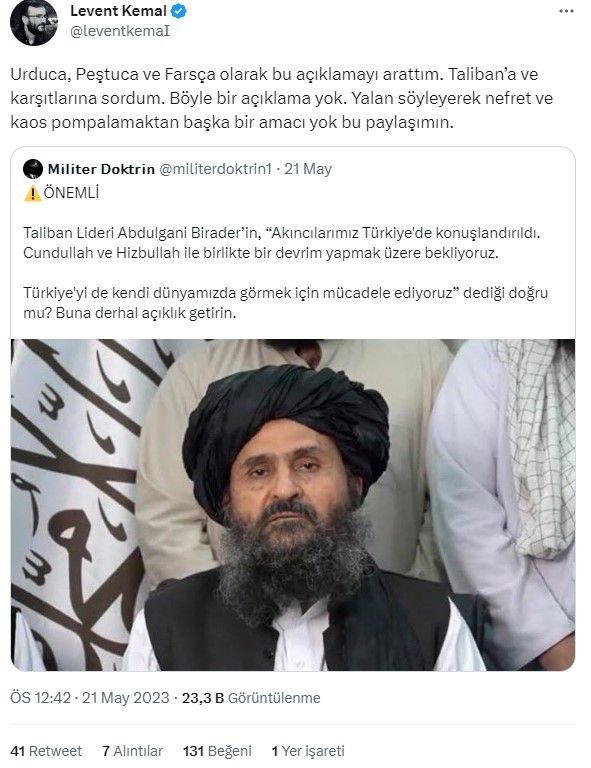Click the Levent Kemal display name

pyautogui.click(x=118, y=11)
